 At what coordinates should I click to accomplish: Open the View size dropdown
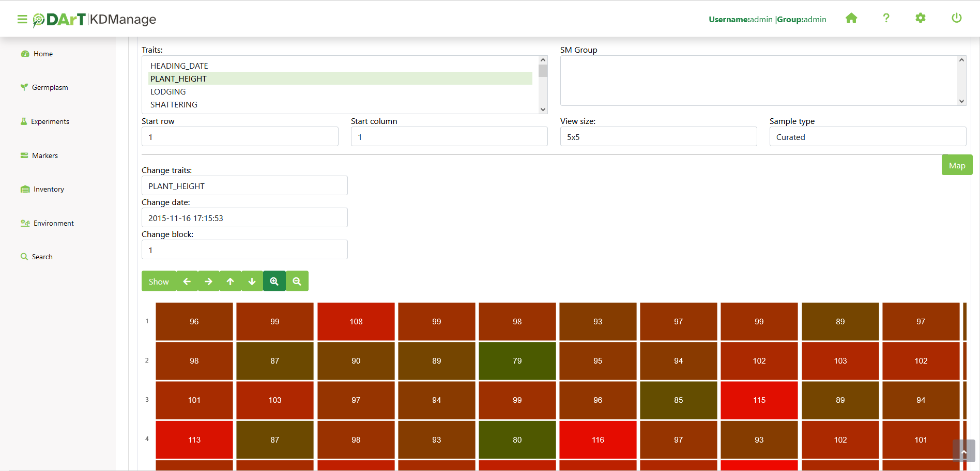658,137
